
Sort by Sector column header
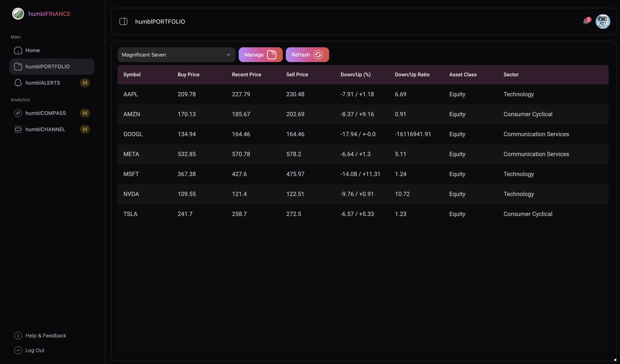point(511,75)
